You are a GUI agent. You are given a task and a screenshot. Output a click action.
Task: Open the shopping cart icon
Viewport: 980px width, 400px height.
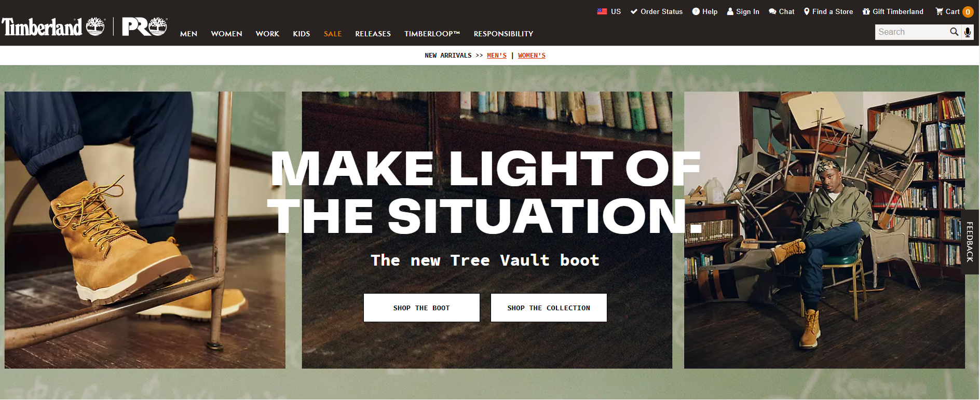[940, 11]
